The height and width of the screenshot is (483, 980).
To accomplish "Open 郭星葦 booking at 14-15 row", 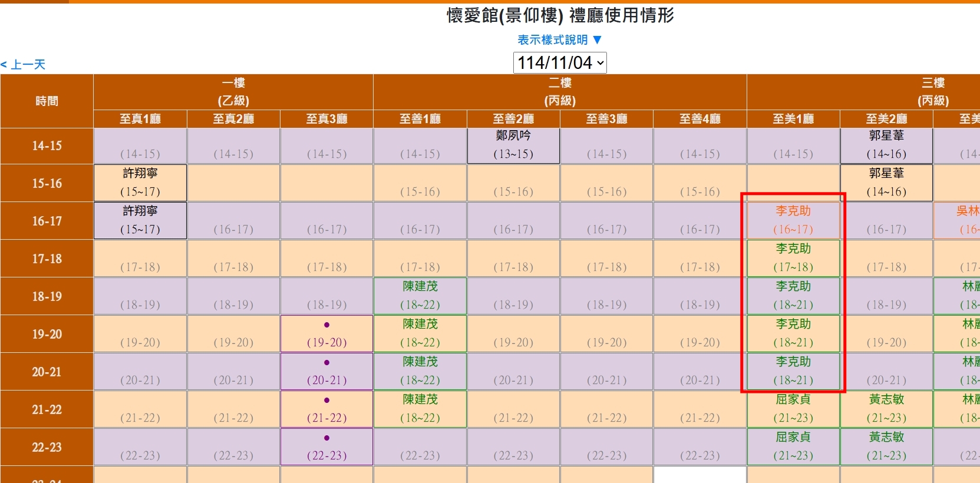I will (886, 145).
